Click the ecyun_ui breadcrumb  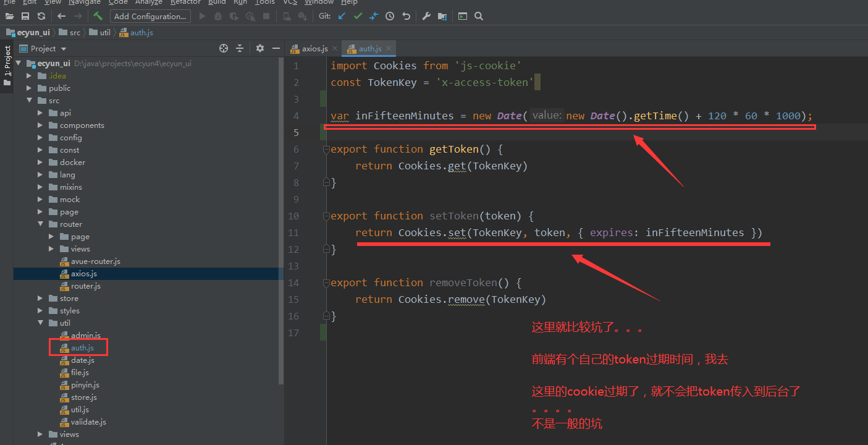pos(28,32)
